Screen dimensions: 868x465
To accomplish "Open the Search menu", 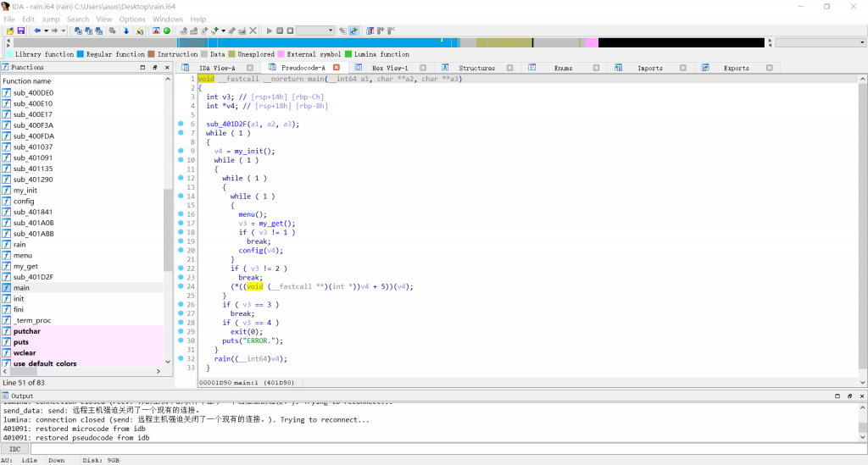I will coord(78,19).
